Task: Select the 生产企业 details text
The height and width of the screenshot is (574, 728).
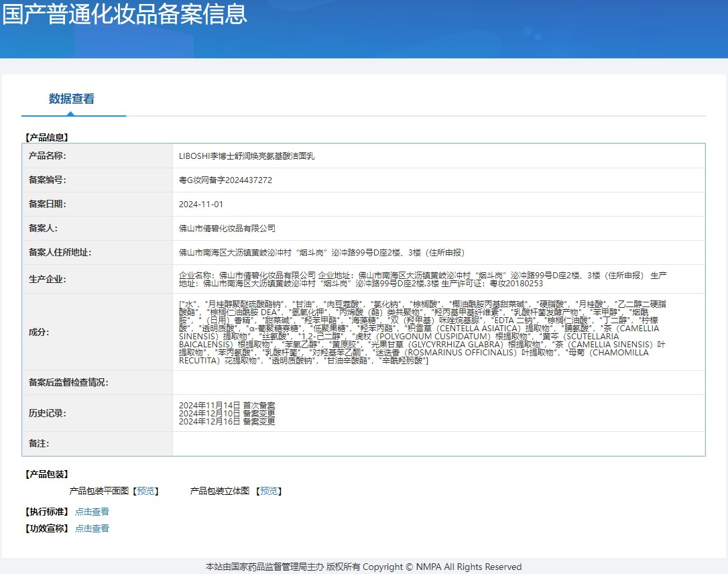Action: [422, 279]
